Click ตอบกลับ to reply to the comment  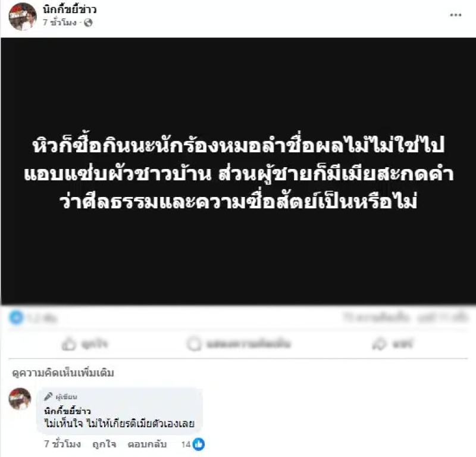pos(147,445)
